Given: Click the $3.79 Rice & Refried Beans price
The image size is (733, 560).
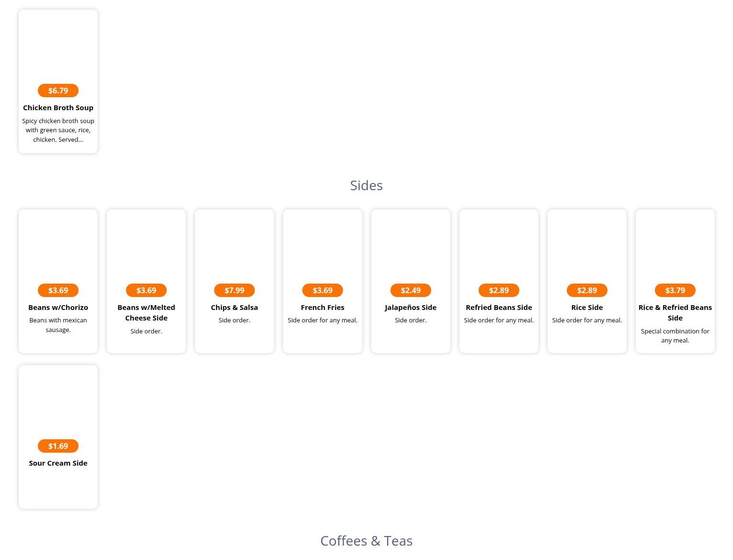Looking at the screenshot, I should [675, 290].
